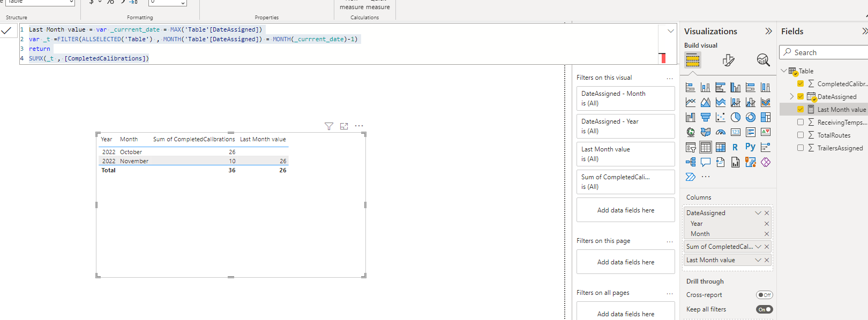Select the Slicer visual
The image size is (868, 320).
[690, 147]
